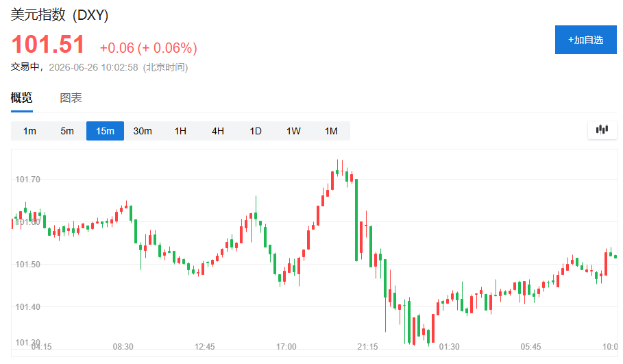Click the 101.50 price axis label
The width and height of the screenshot is (623, 364).
[x=28, y=264]
